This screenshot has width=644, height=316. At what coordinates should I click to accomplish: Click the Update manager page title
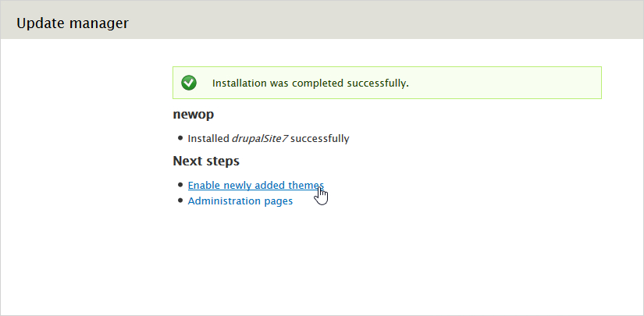73,23
